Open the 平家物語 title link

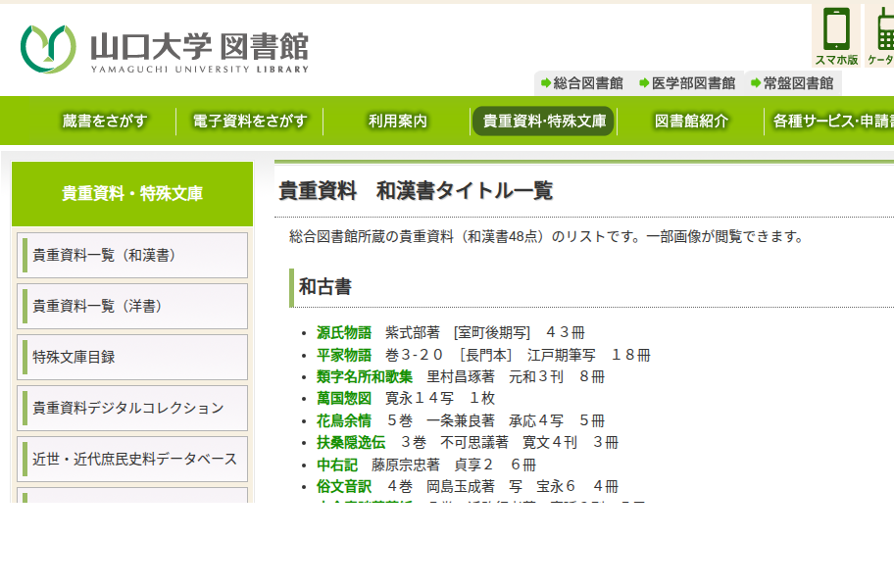tap(344, 355)
